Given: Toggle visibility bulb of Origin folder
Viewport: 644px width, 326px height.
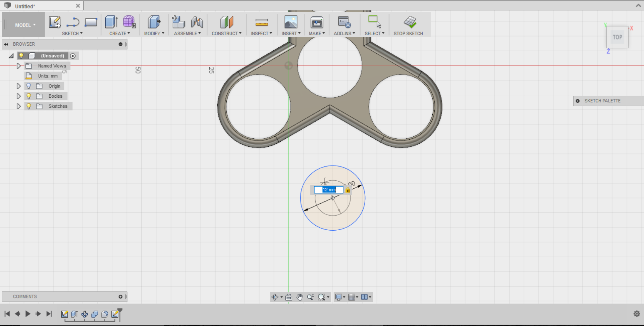Looking at the screenshot, I should pyautogui.click(x=29, y=86).
